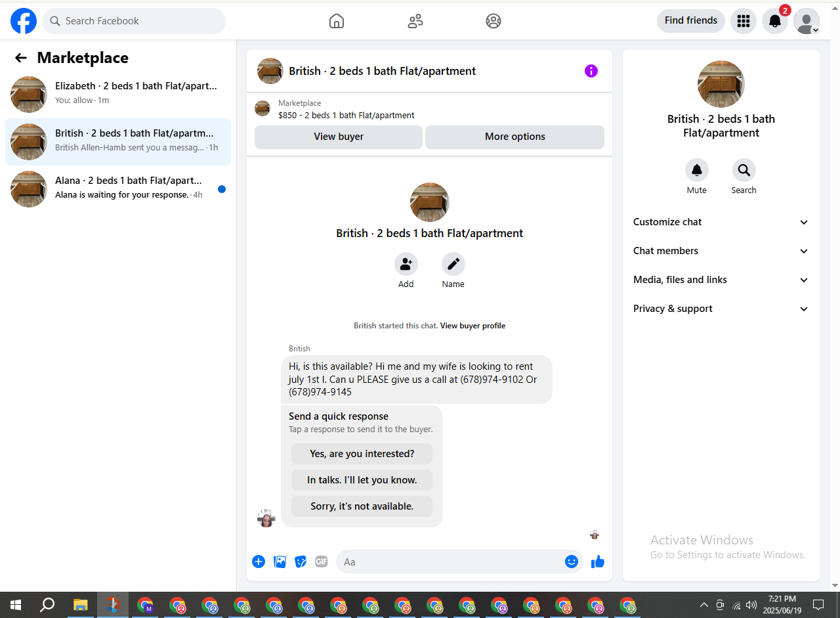Viewport: 840px width, 618px height.
Task: Expand the Privacy & support section
Action: (721, 309)
